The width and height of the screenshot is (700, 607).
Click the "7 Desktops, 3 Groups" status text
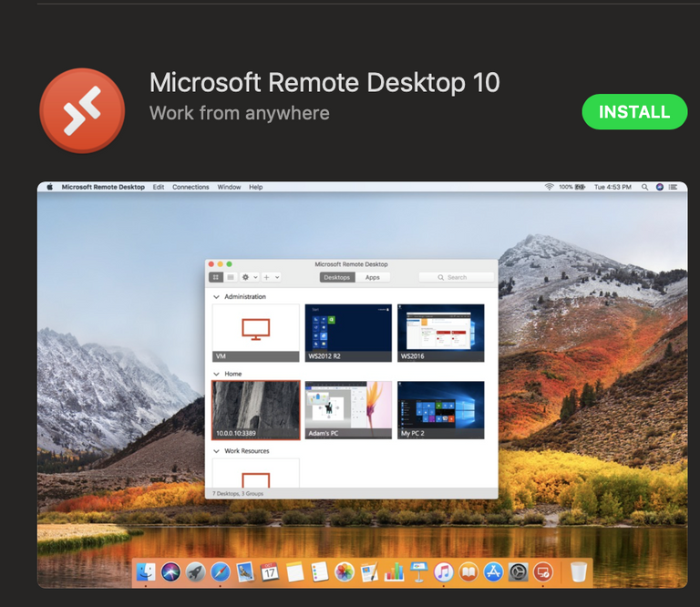(238, 494)
